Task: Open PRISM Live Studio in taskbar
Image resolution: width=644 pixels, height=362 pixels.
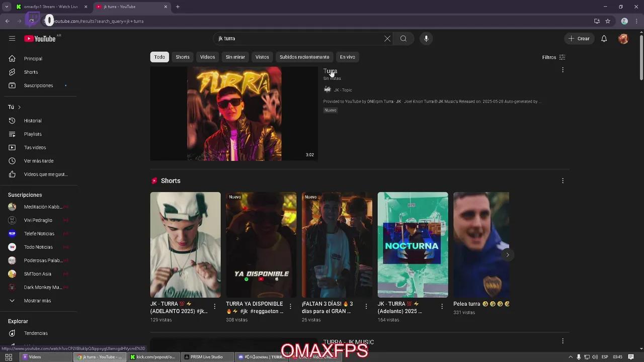Action: [206, 357]
